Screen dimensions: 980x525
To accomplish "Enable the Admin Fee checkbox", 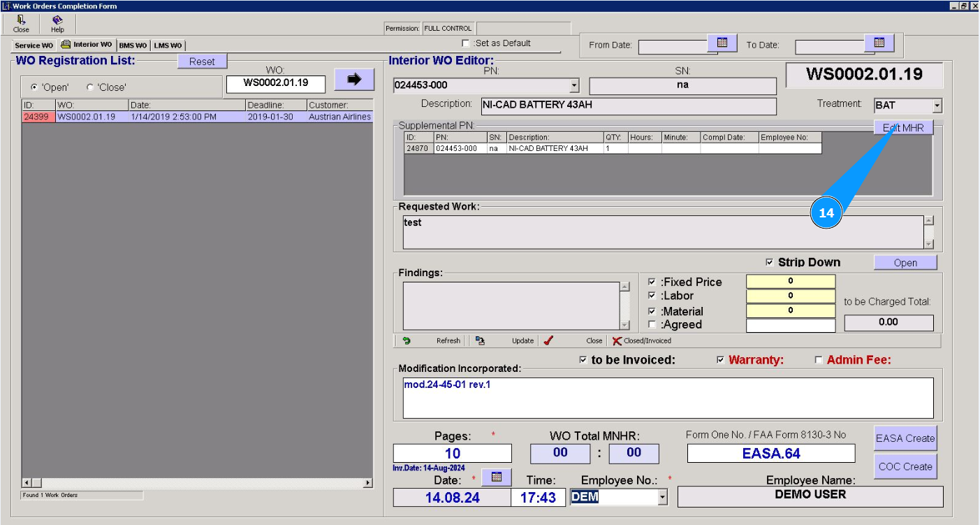I will point(819,360).
